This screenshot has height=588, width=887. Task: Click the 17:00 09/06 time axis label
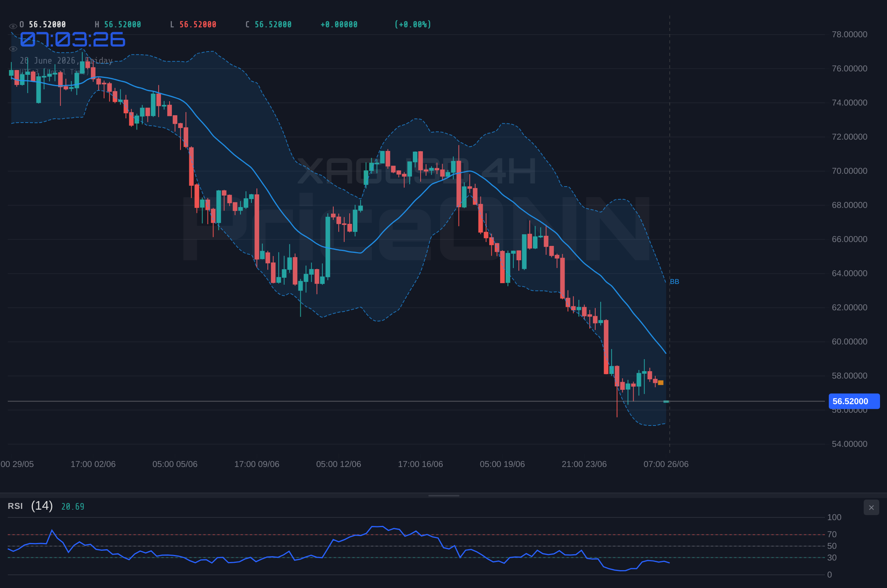[x=257, y=464]
